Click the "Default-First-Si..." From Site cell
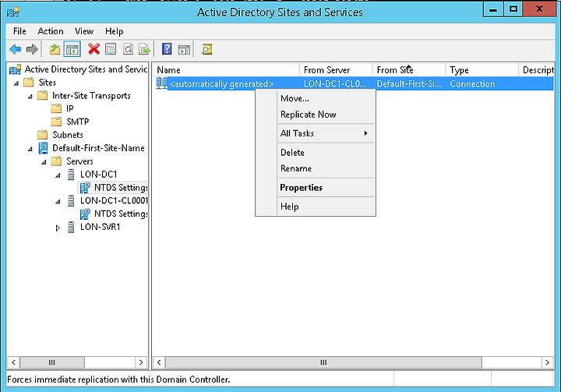 (408, 83)
